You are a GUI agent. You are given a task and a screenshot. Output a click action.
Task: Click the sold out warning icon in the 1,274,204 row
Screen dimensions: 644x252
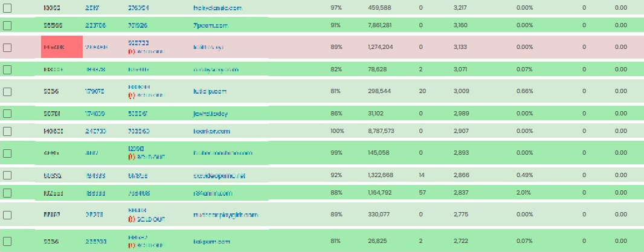(131, 51)
